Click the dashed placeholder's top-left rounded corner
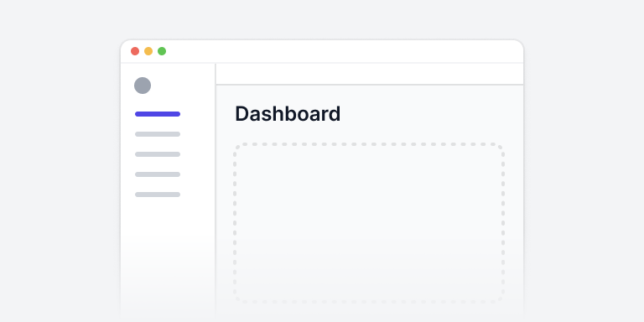Image resolution: width=644 pixels, height=322 pixels. (x=237, y=147)
